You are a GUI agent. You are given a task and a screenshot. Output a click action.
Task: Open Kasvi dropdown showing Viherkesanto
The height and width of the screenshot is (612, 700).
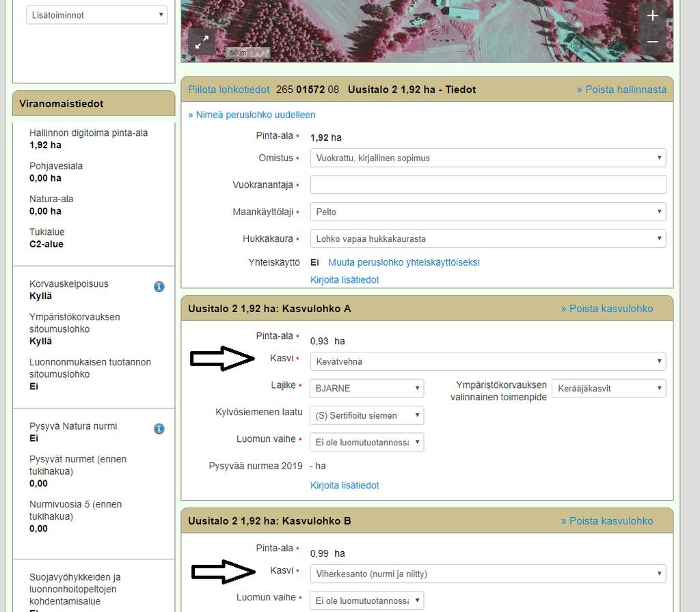(488, 574)
